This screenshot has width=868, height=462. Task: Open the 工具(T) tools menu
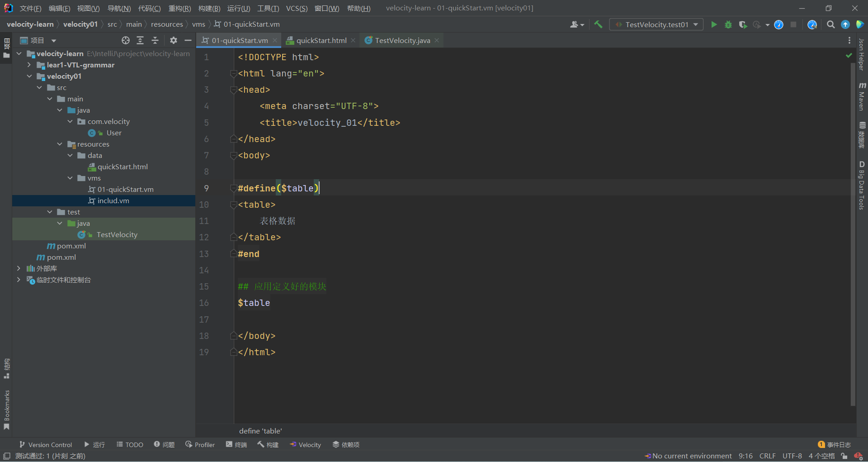(268, 8)
